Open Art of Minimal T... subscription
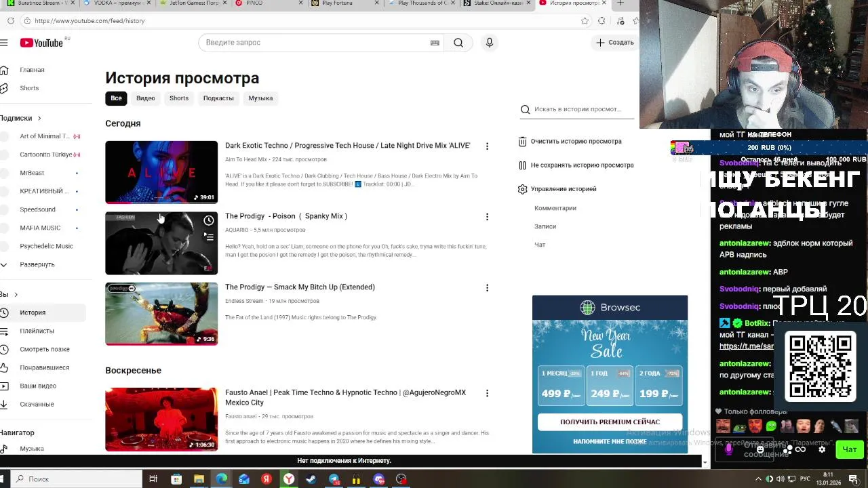This screenshot has width=868, height=488. click(x=44, y=136)
